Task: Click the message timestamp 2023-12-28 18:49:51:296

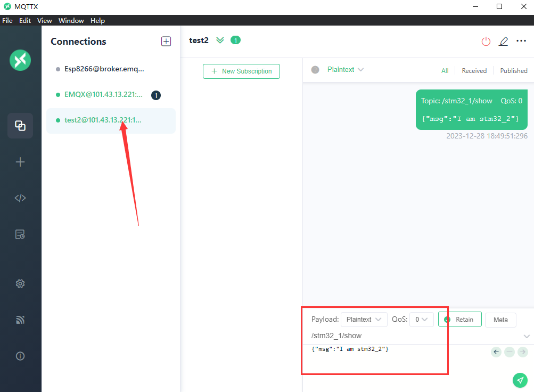Action: tap(487, 136)
